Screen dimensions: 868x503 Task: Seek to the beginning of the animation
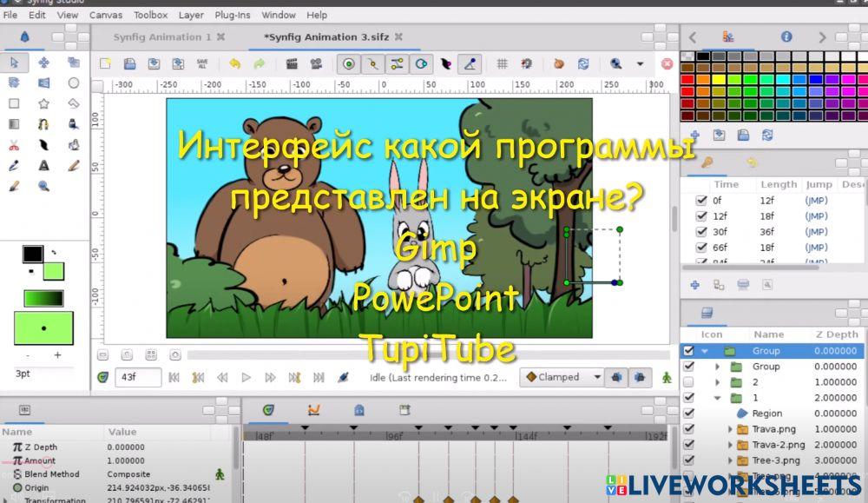click(174, 378)
